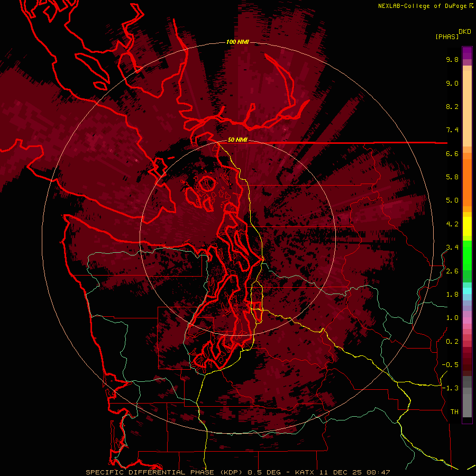Click the 7.4 scale label

tap(452, 130)
